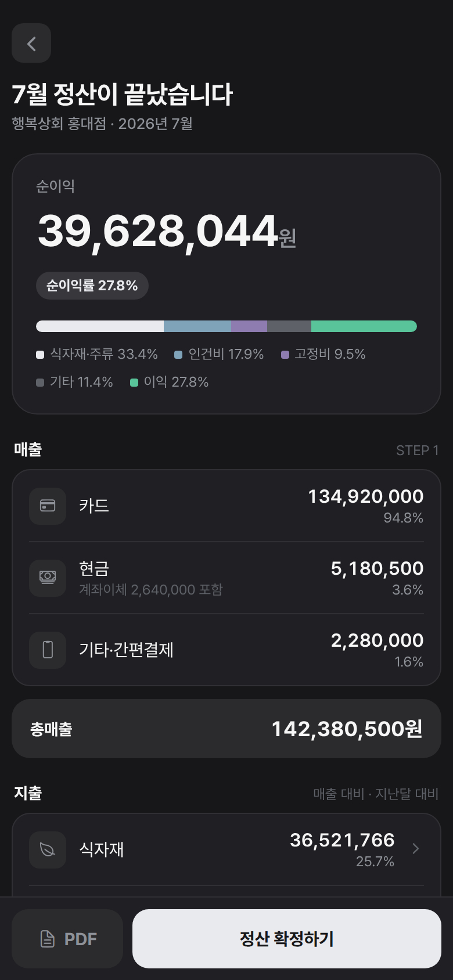
Task: Export report via PDF button
Action: (x=67, y=939)
